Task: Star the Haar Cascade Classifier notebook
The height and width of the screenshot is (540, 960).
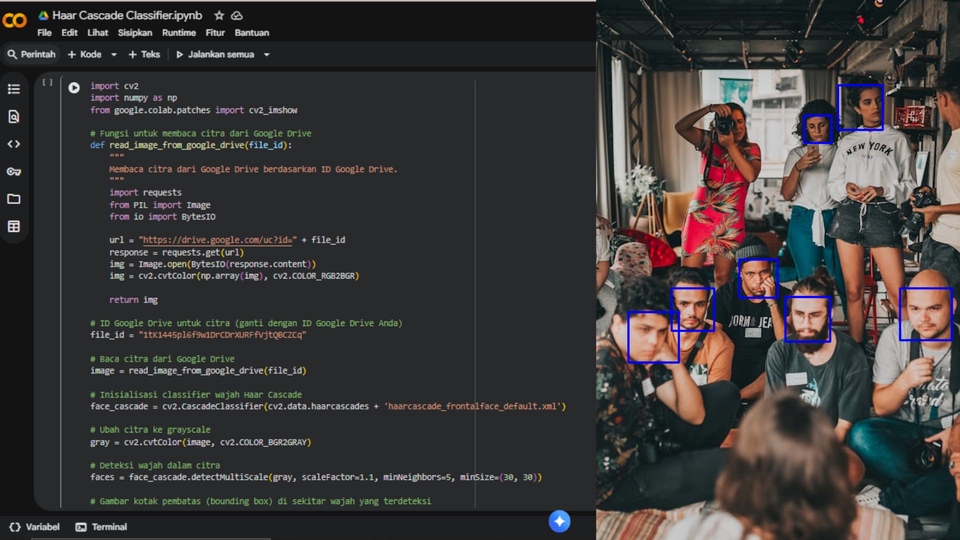Action: click(x=219, y=16)
